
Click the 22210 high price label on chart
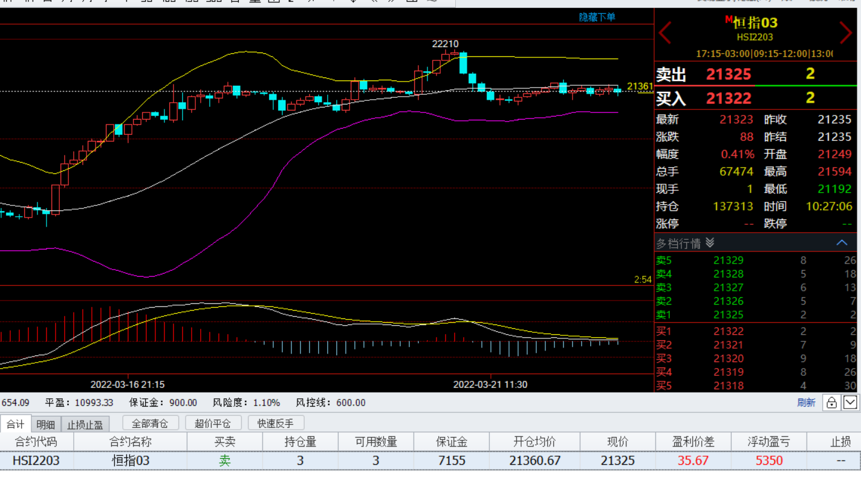pos(445,44)
